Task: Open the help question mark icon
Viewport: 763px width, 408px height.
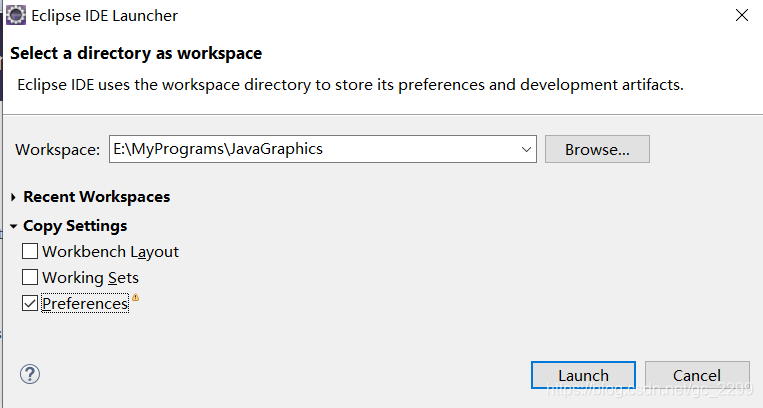Action: [x=30, y=374]
